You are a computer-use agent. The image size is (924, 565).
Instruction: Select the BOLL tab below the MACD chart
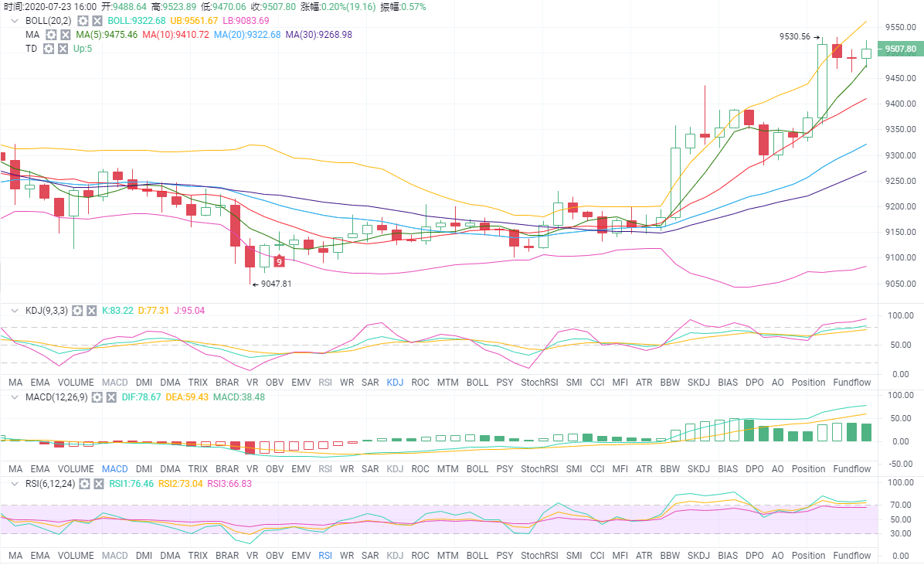pos(477,469)
